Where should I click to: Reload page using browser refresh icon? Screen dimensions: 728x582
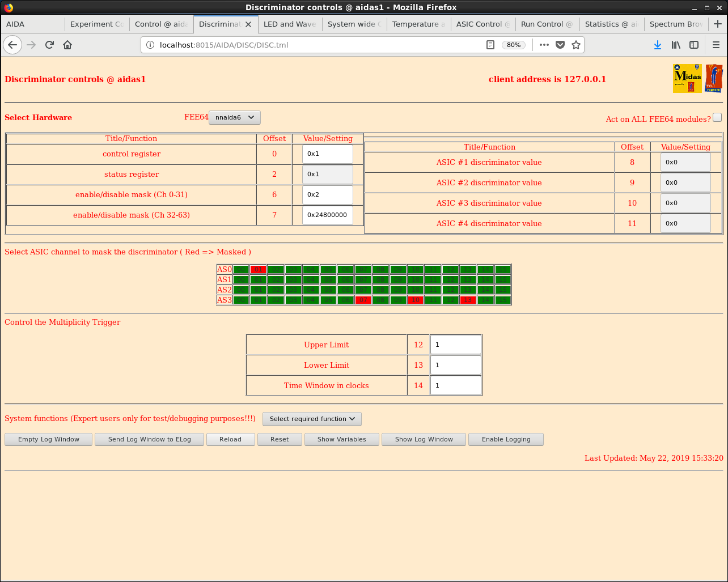pyautogui.click(x=49, y=45)
